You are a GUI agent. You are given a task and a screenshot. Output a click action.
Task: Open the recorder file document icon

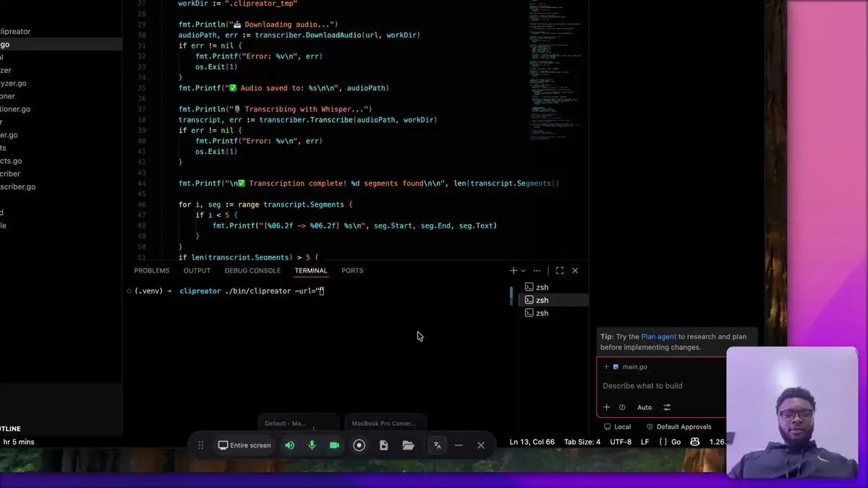tap(384, 445)
